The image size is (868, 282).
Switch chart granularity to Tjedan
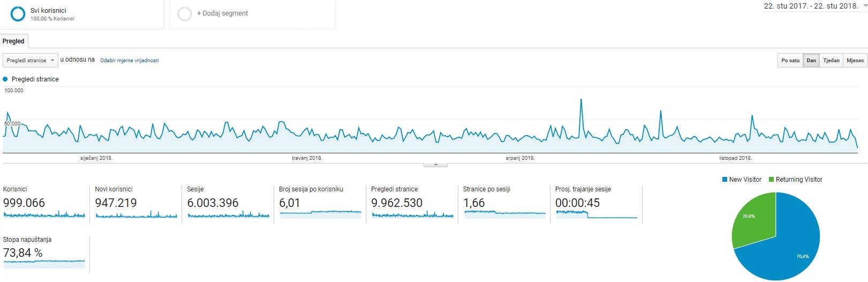point(831,61)
